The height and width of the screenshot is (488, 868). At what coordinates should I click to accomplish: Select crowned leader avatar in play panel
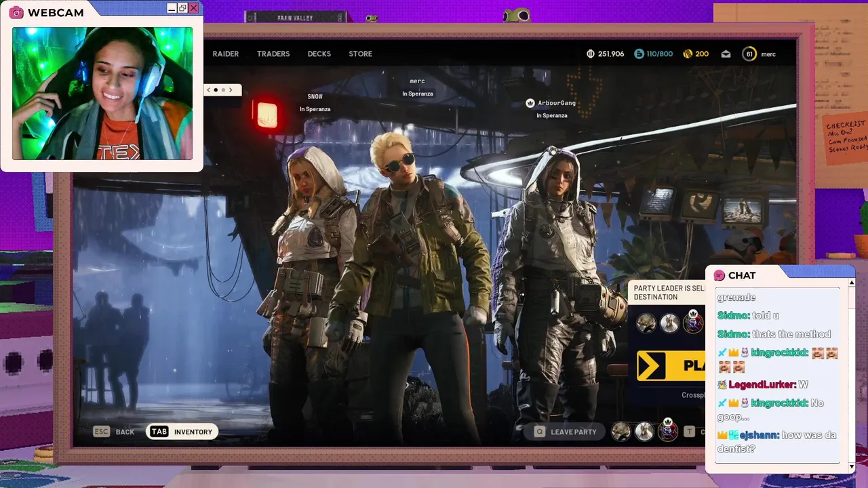coord(692,323)
